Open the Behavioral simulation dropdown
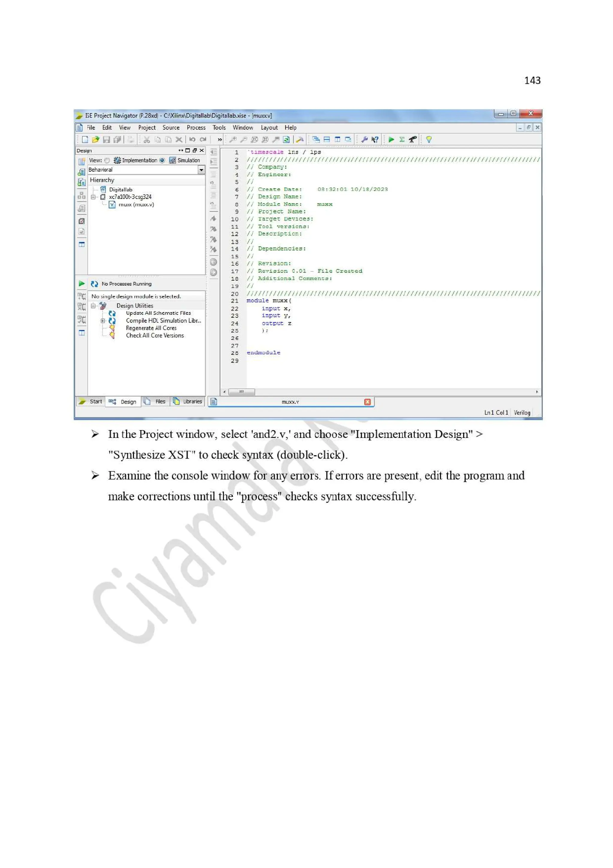Viewport: 613px width, 868px height. (201, 170)
